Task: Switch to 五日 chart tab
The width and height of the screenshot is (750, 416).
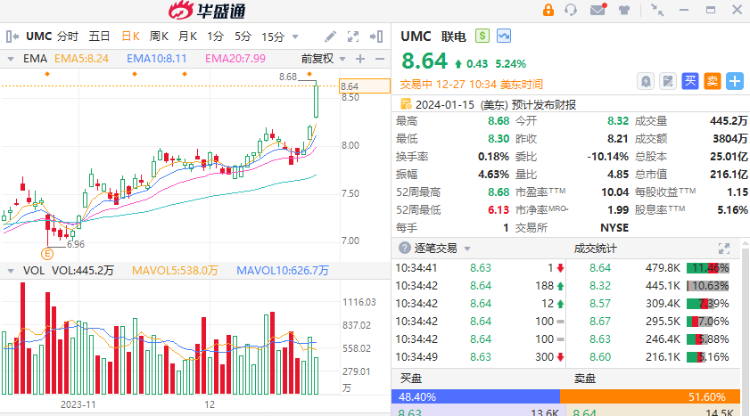Action: (x=99, y=36)
